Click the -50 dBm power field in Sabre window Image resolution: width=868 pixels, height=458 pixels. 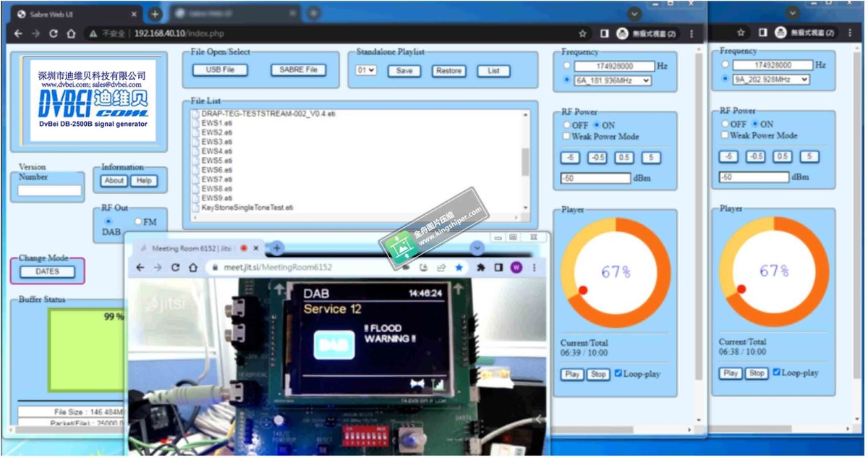[x=595, y=178]
